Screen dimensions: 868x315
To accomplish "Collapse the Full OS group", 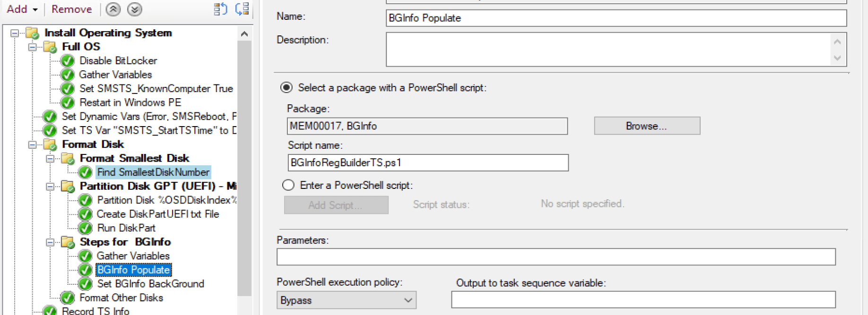I will point(32,47).
